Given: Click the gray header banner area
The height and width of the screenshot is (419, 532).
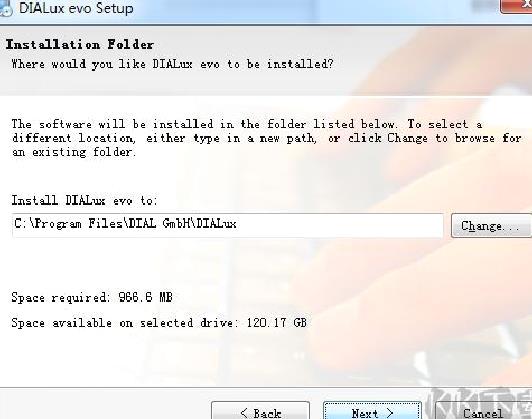Looking at the screenshot, I should (266, 61).
